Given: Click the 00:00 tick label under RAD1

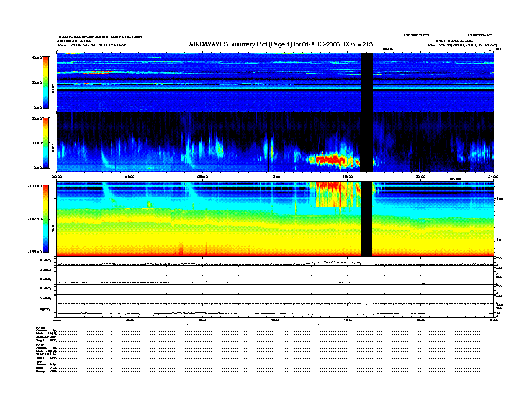Looking at the screenshot, I should click(56, 177).
